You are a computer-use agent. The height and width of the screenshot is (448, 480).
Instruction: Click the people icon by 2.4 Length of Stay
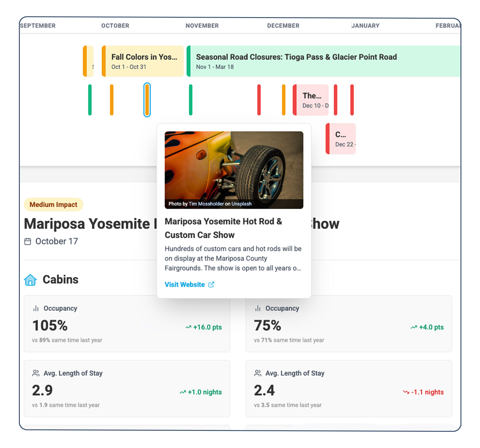coord(258,373)
